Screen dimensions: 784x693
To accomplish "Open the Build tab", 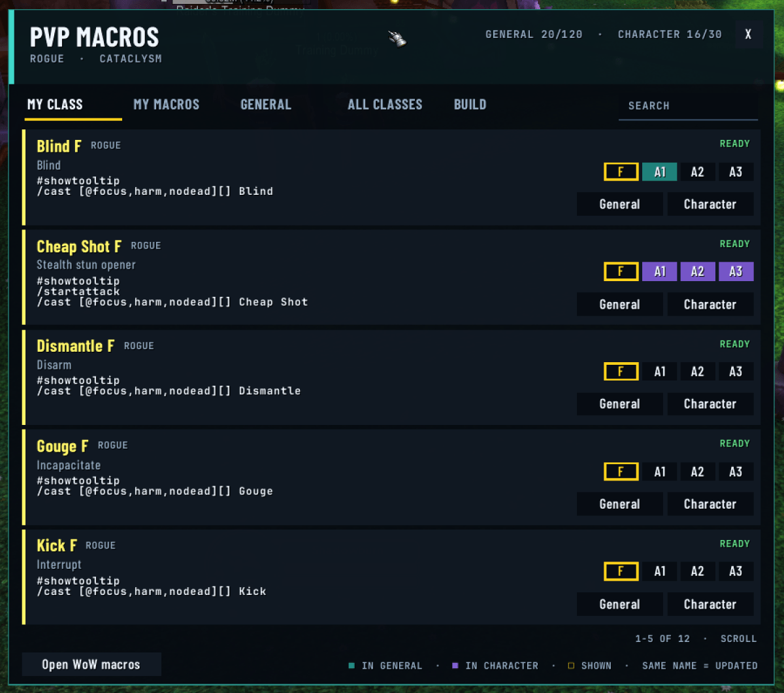I will pos(470,105).
